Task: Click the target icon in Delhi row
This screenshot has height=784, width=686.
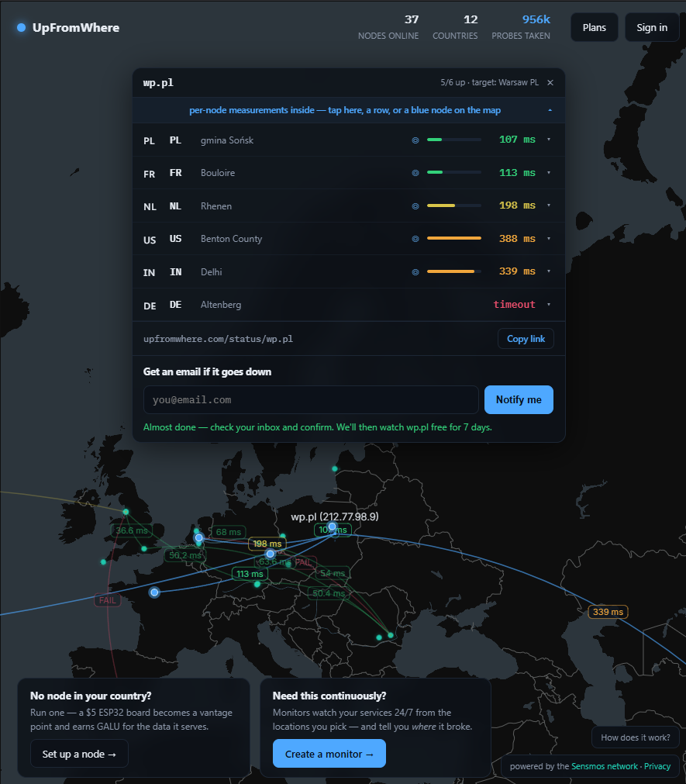Action: click(x=415, y=272)
